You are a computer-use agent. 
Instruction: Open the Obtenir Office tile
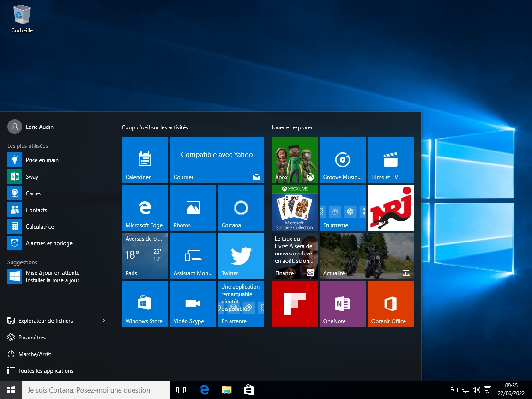tap(391, 304)
